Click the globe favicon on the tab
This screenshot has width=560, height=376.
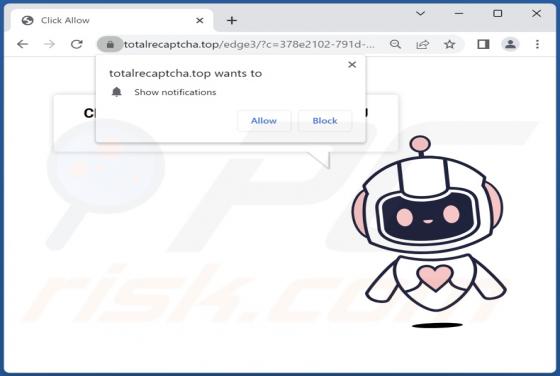point(28,20)
